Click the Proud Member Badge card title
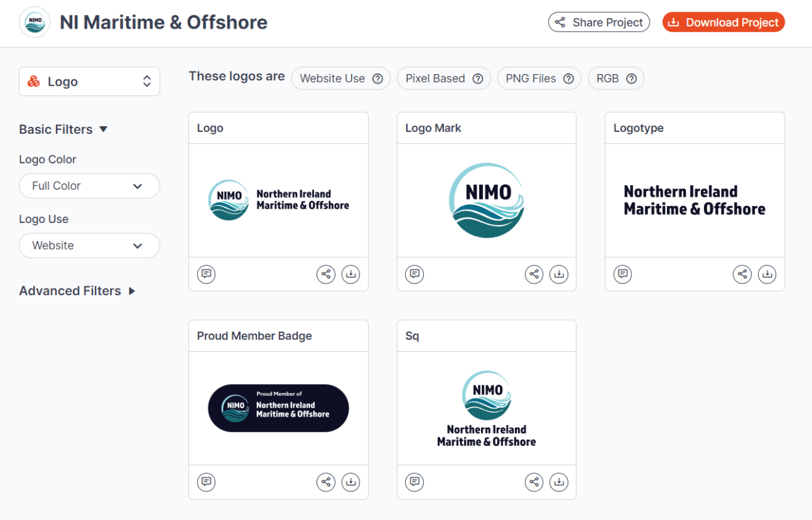 [x=254, y=336]
